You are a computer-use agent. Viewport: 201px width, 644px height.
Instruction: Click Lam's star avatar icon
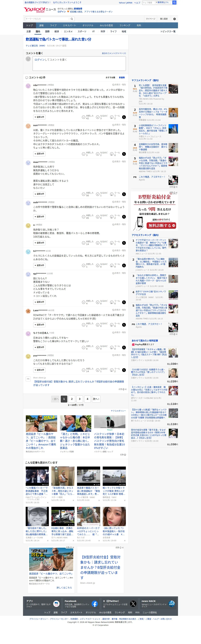tap(28, 311)
